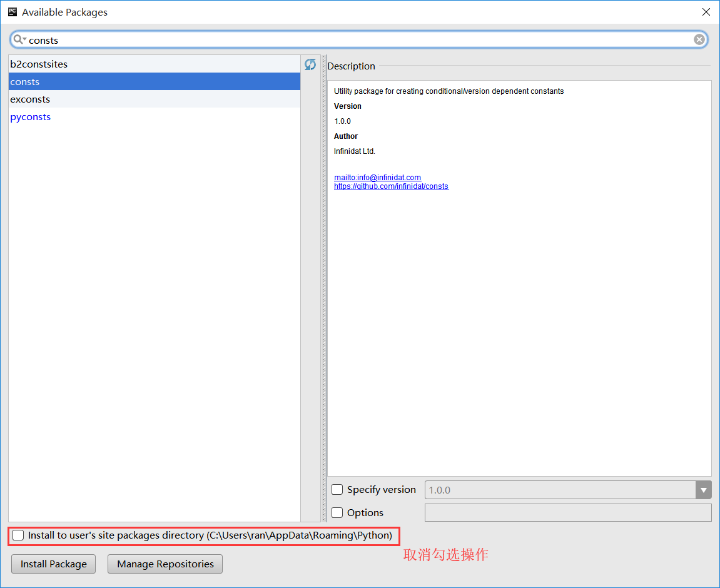The height and width of the screenshot is (588, 720).
Task: Enable the Options checkbox
Action: (337, 512)
